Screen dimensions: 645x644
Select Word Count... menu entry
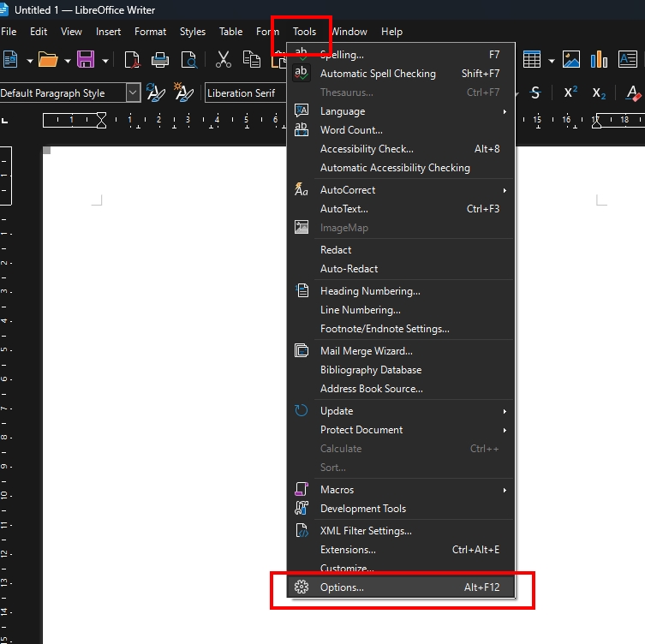pyautogui.click(x=401, y=130)
